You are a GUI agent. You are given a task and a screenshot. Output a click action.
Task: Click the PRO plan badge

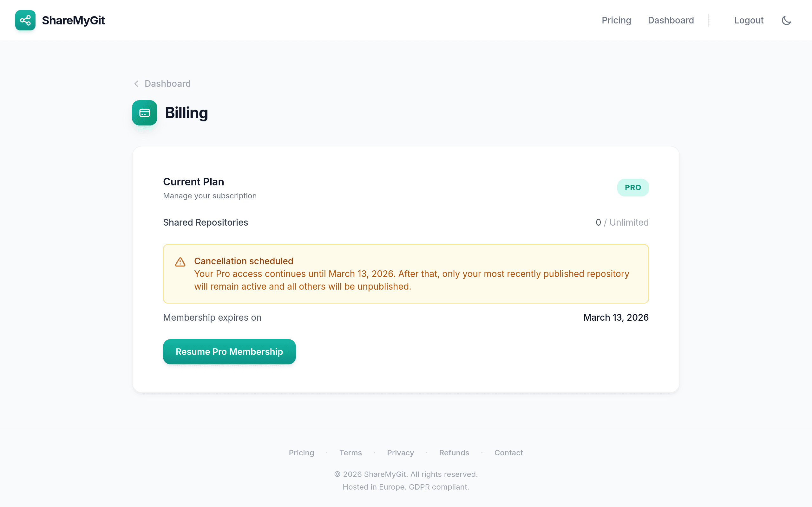click(633, 188)
